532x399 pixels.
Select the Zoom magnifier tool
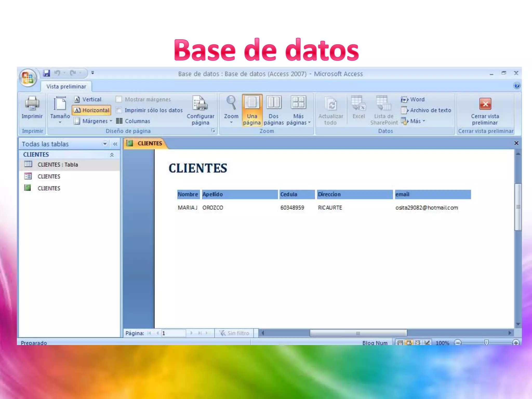231,103
